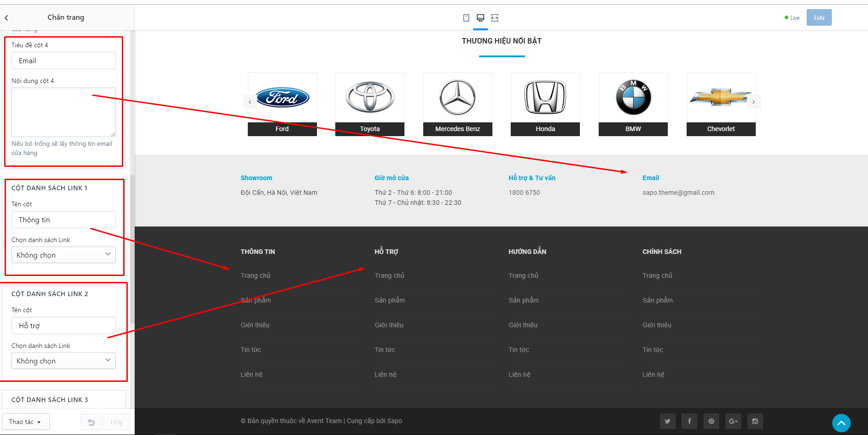Viewport: 868px width, 435px height.
Task: Click the previous arrow on brand carousel
Action: click(250, 102)
